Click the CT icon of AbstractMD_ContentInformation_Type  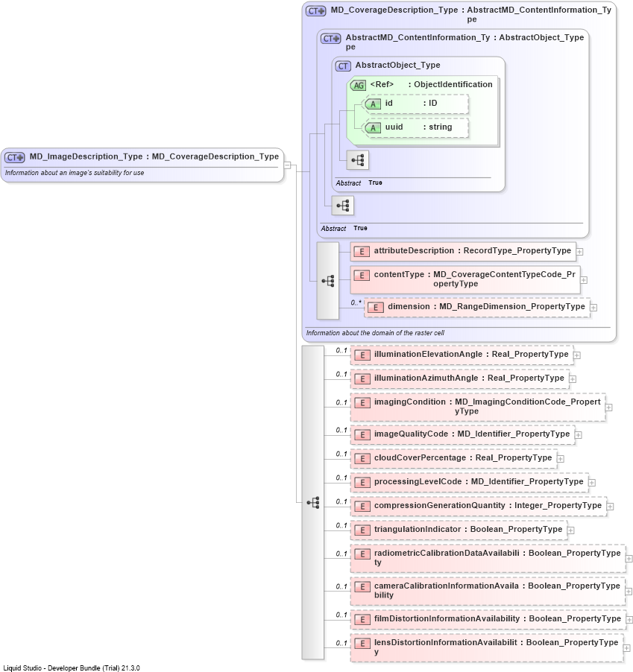(331, 39)
